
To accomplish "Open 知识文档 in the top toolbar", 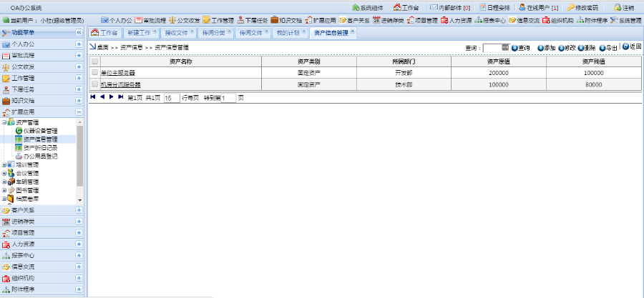I will (286, 20).
